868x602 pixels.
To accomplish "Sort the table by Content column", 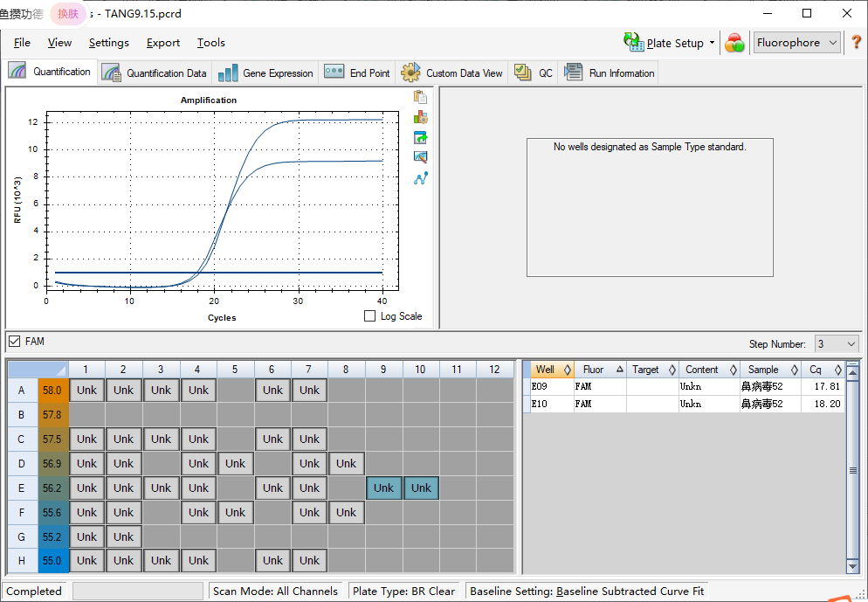I will pyautogui.click(x=709, y=370).
